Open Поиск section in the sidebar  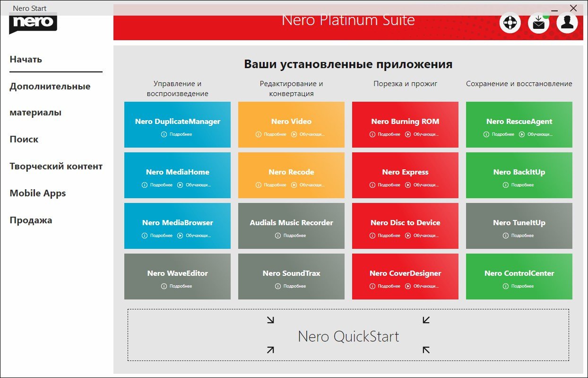24,140
